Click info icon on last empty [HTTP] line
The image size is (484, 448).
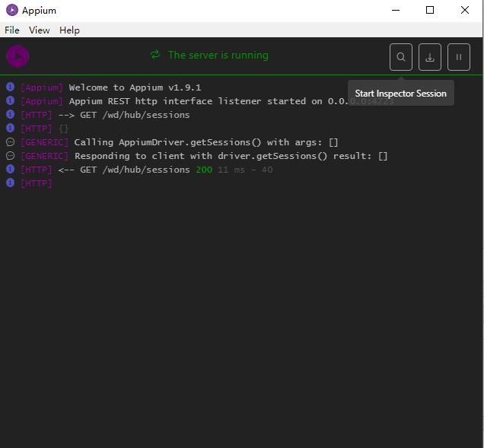point(10,183)
